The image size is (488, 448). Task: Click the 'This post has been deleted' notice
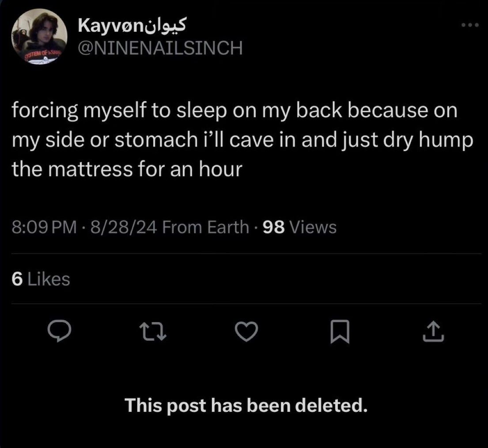pos(246,405)
